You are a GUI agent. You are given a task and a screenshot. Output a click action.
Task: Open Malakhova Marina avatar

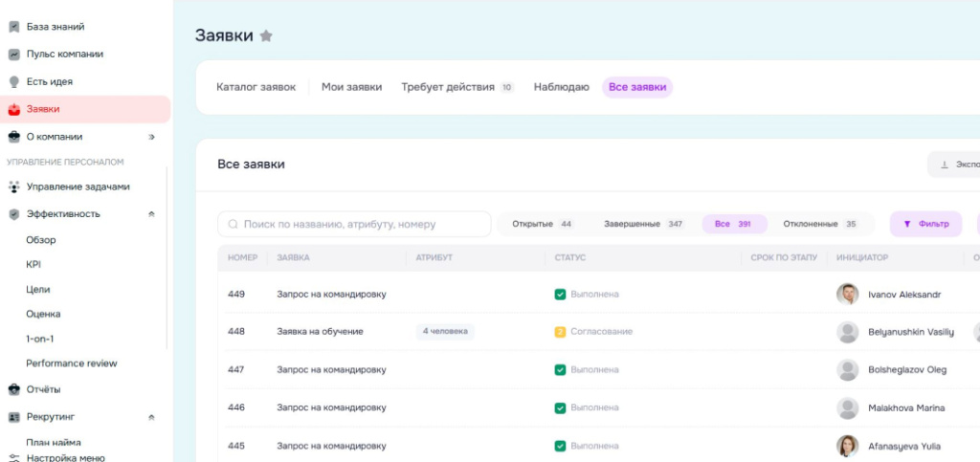[848, 407]
